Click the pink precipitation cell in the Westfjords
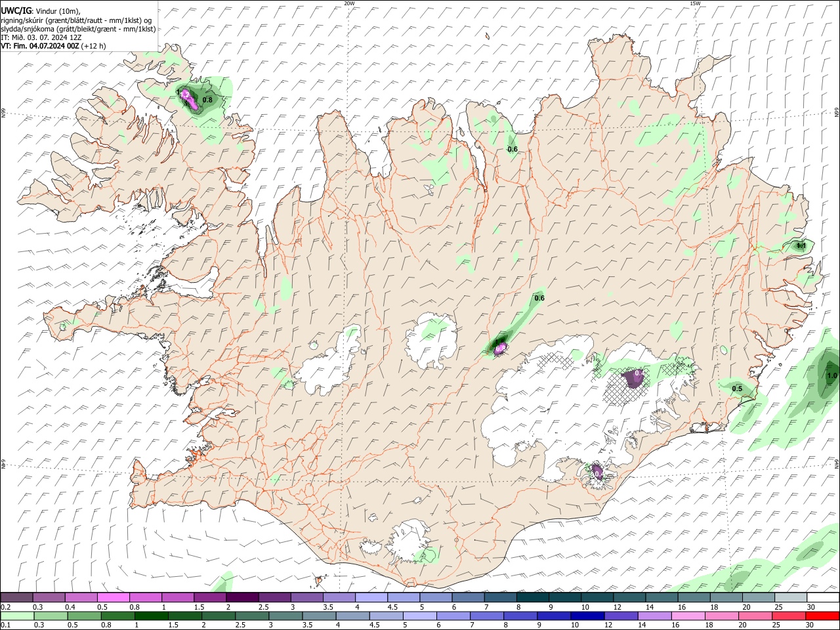 pos(189,98)
